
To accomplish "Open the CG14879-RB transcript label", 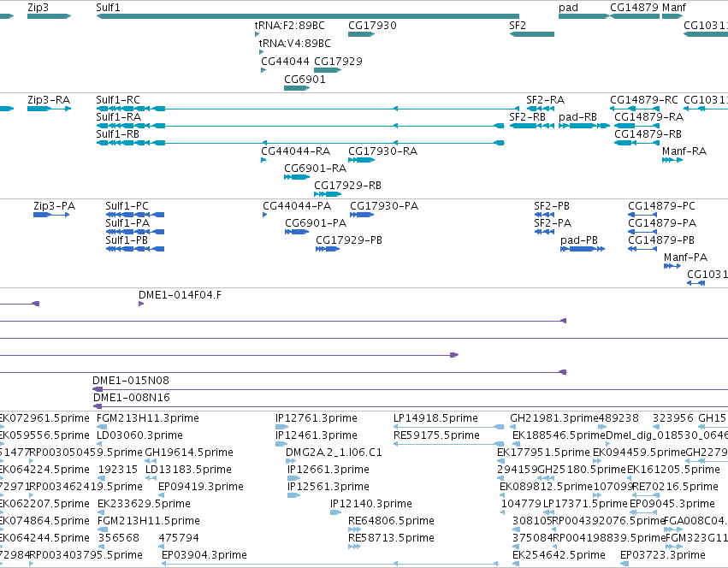I will pyautogui.click(x=648, y=134).
